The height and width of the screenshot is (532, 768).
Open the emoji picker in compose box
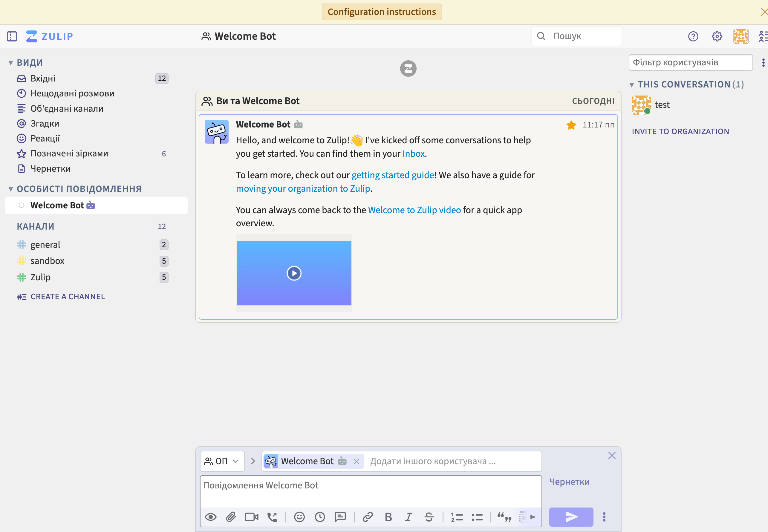point(299,517)
